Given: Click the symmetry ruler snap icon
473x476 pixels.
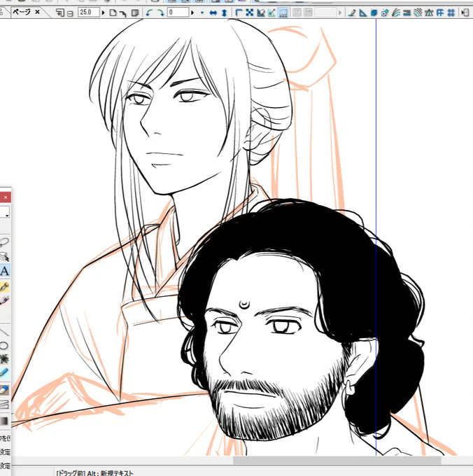Looking at the screenshot, I should click(429, 13).
